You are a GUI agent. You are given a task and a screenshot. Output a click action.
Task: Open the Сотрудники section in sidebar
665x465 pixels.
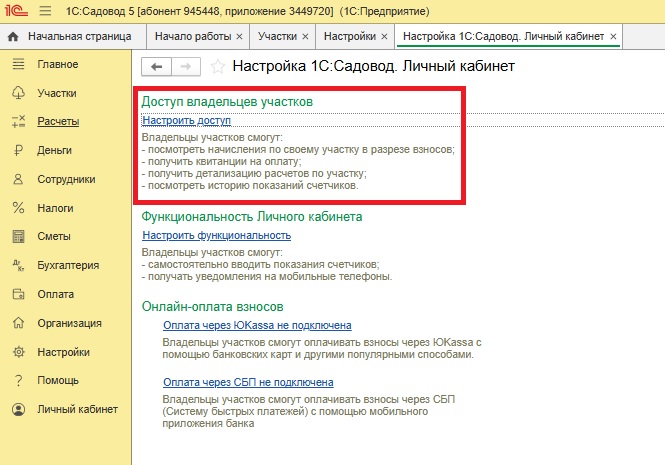click(66, 179)
